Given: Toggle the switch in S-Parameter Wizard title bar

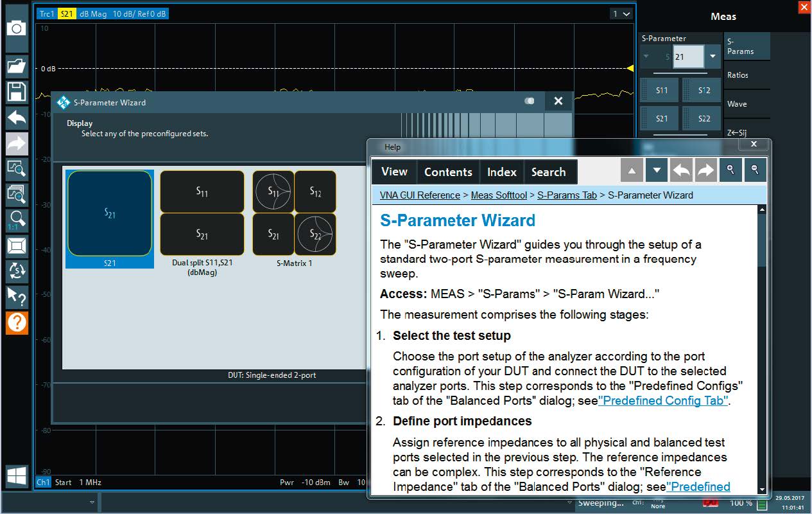Looking at the screenshot, I should (x=529, y=102).
